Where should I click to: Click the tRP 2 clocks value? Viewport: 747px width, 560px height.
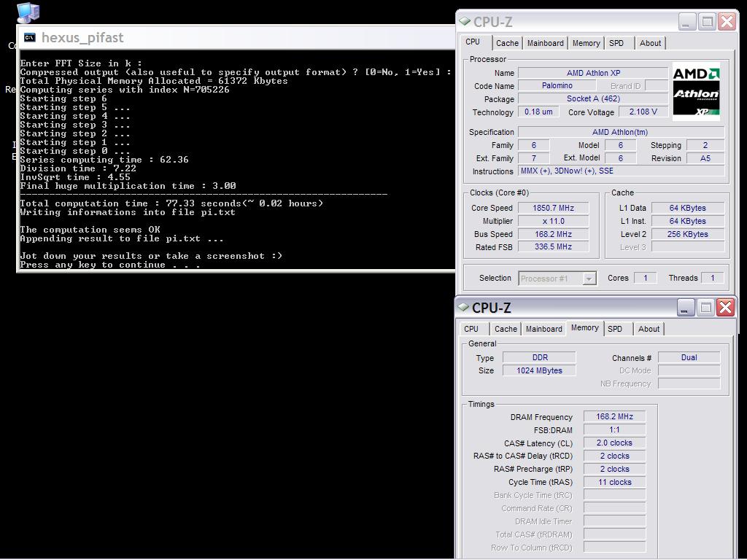[x=614, y=469]
